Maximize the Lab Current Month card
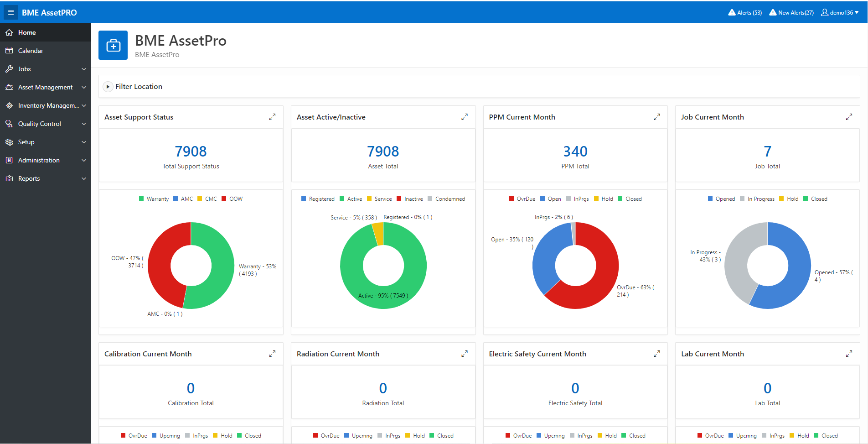This screenshot has width=868, height=444. [x=849, y=354]
